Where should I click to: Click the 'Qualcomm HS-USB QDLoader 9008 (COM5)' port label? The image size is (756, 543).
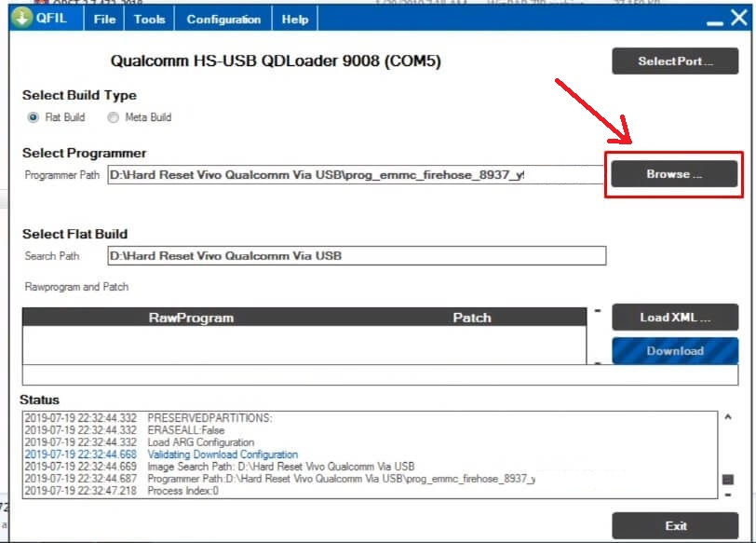(276, 61)
